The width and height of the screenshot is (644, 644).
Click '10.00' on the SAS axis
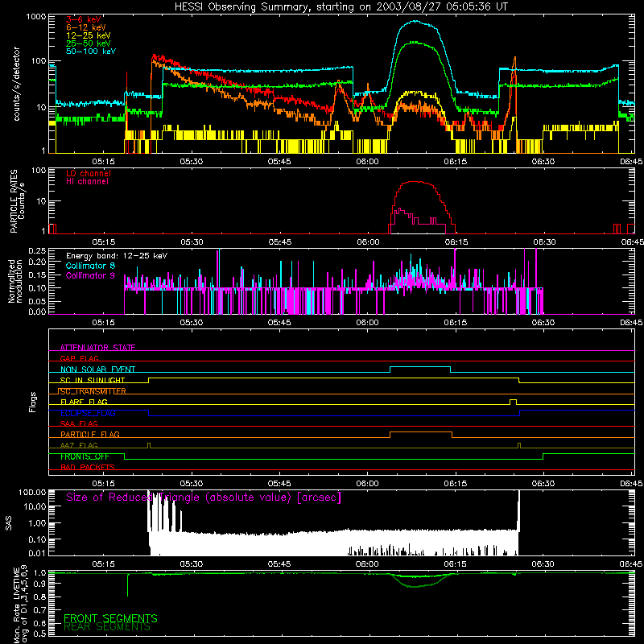[35, 506]
